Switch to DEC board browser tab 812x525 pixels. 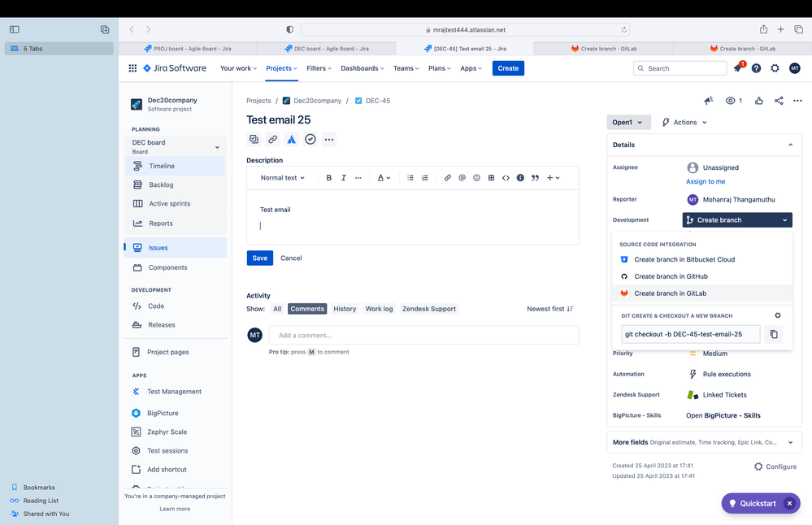click(326, 49)
